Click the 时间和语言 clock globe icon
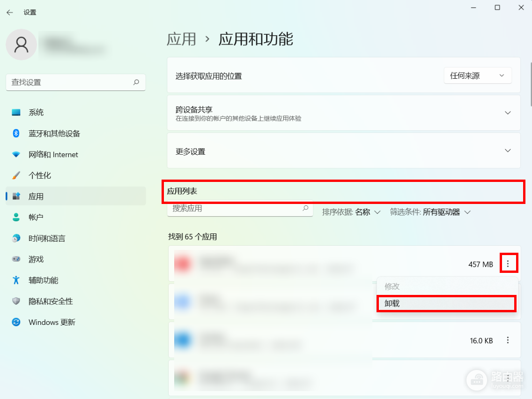 (16, 238)
